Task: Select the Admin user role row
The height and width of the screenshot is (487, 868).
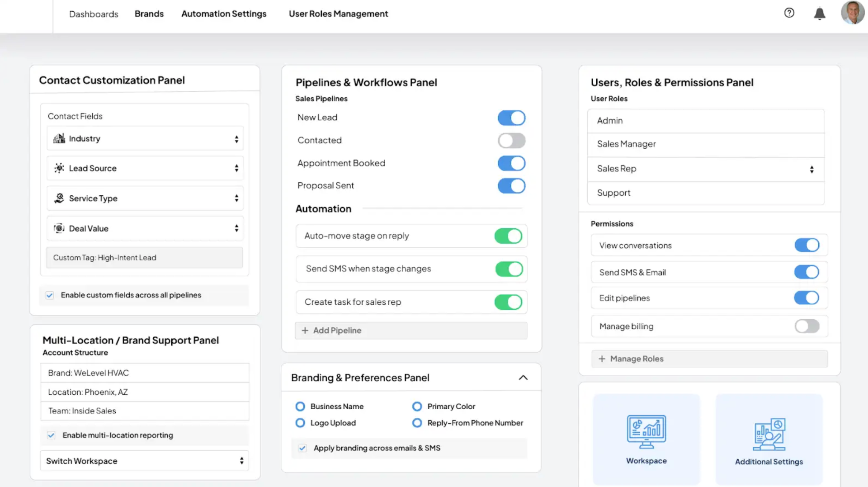Action: click(x=706, y=121)
